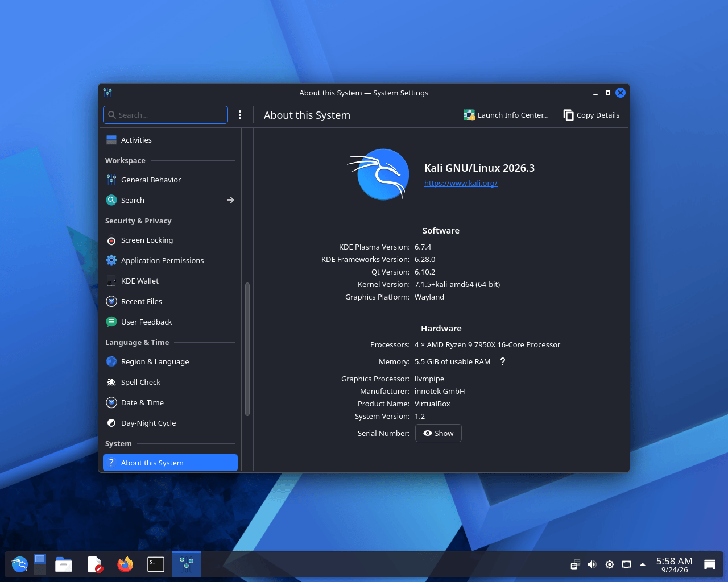Click the memory help question mark
The height and width of the screenshot is (582, 728).
pyautogui.click(x=503, y=361)
